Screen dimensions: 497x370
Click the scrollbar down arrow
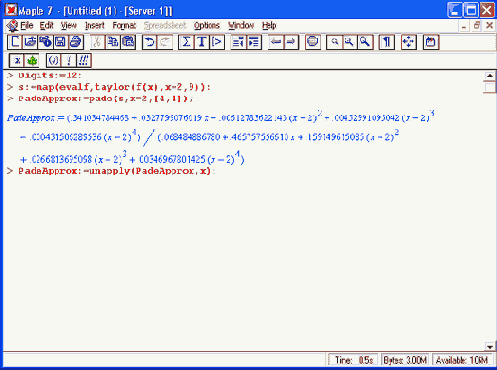tap(489, 347)
